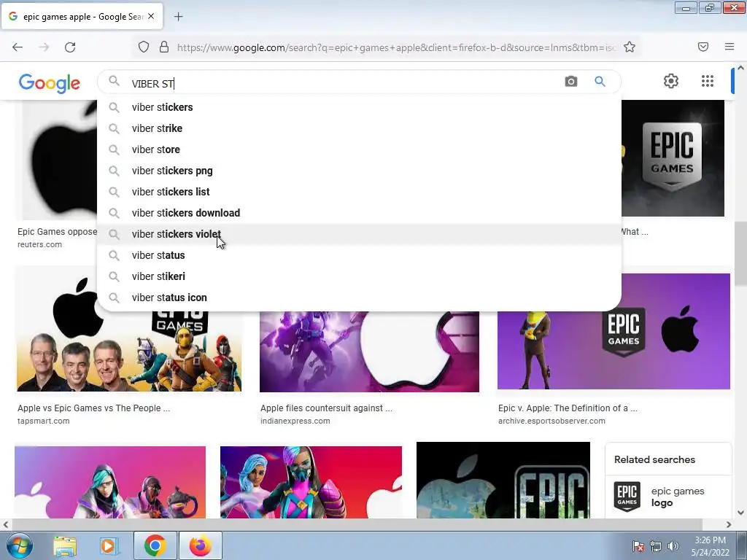Open a new tab with plus button

click(178, 17)
